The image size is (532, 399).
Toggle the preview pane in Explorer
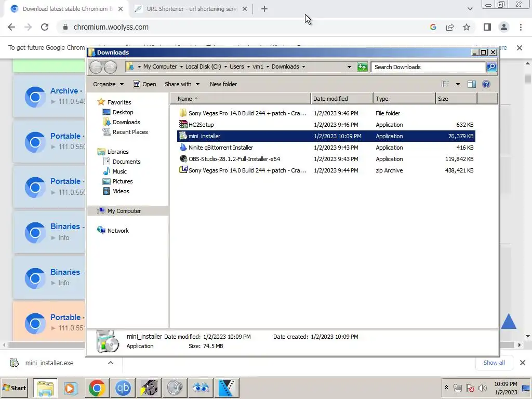[471, 84]
